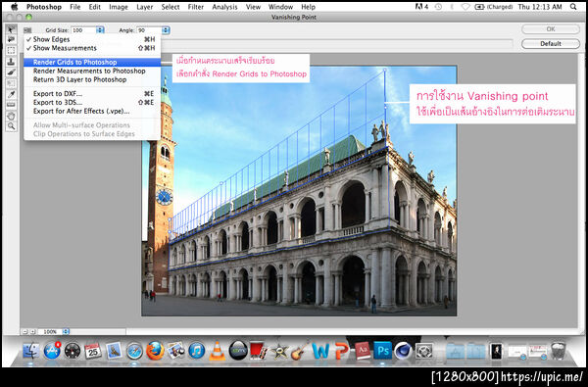Open the Help menu
This screenshot has height=387, width=588.
click(x=309, y=7)
